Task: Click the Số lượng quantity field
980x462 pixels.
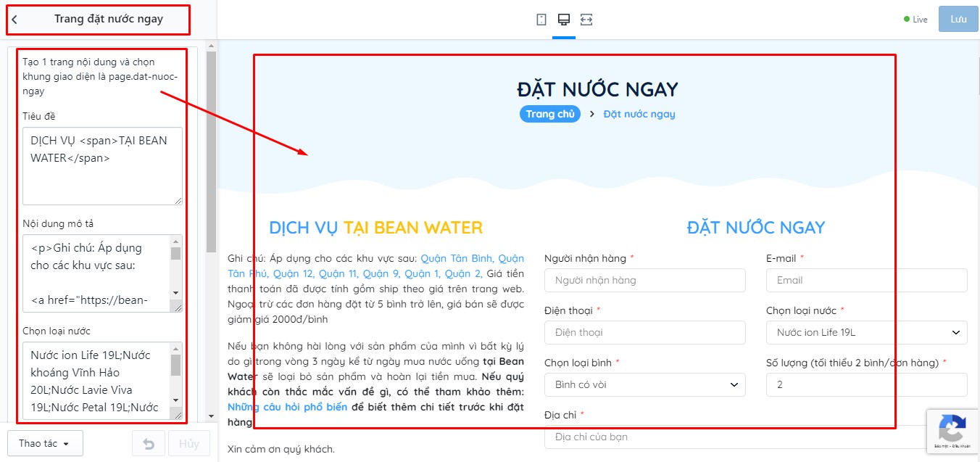Action: [866, 384]
